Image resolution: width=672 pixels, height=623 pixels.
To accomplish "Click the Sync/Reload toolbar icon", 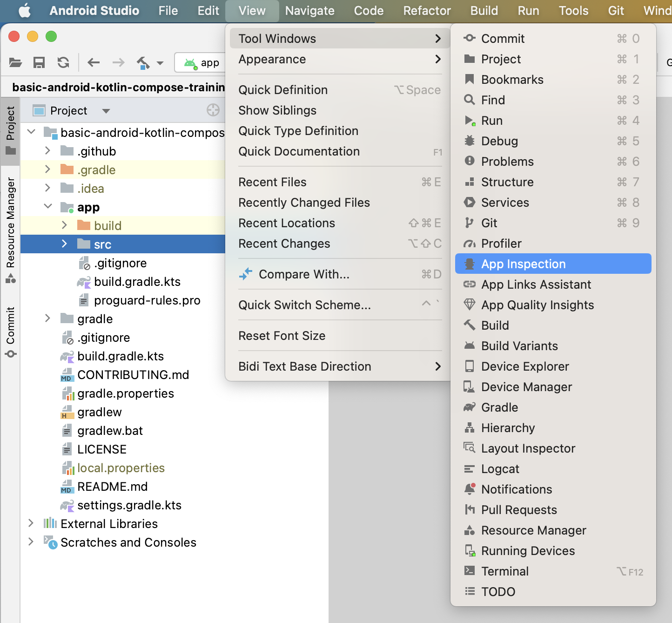I will pyautogui.click(x=63, y=62).
